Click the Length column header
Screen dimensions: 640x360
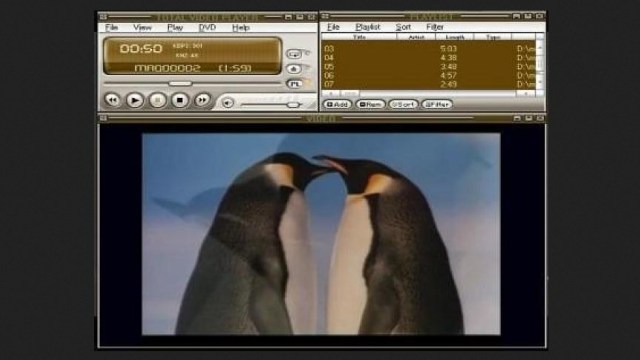(x=455, y=37)
